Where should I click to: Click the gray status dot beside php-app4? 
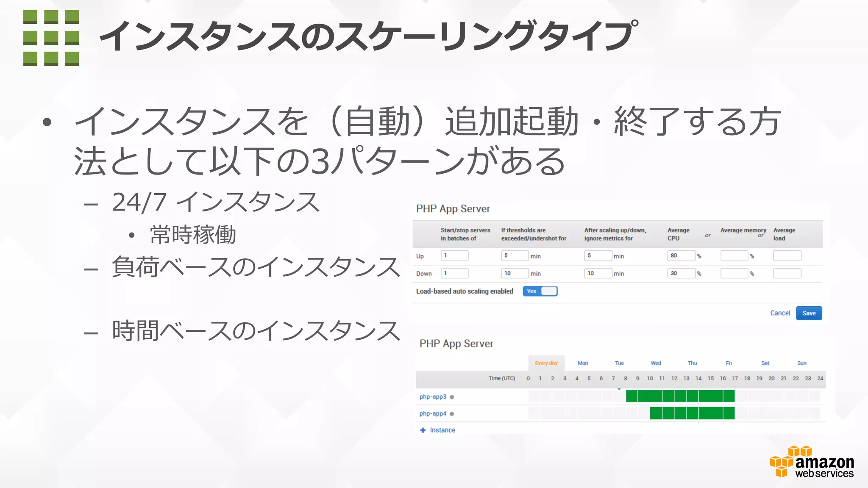pyautogui.click(x=452, y=414)
